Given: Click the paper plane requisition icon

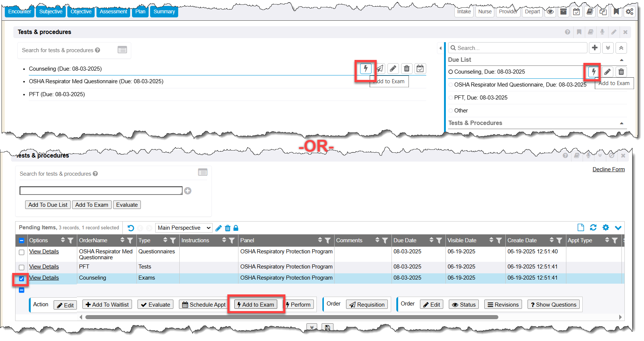Looking at the screenshot, I should (380, 69).
